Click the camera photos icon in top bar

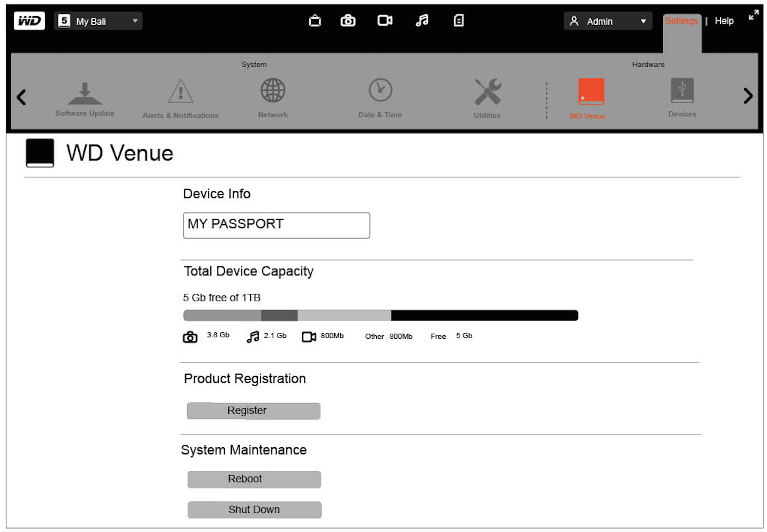348,21
